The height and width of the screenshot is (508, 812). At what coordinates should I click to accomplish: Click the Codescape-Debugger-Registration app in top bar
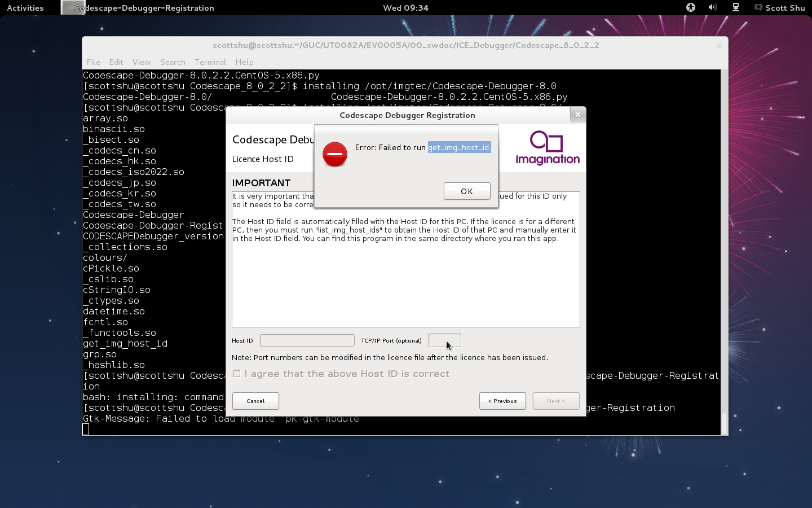point(138,8)
